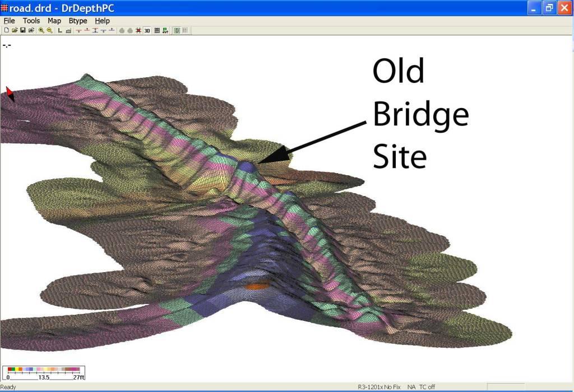Image resolution: width=574 pixels, height=392 pixels.
Task: Expand the Map menu
Action: (x=54, y=21)
